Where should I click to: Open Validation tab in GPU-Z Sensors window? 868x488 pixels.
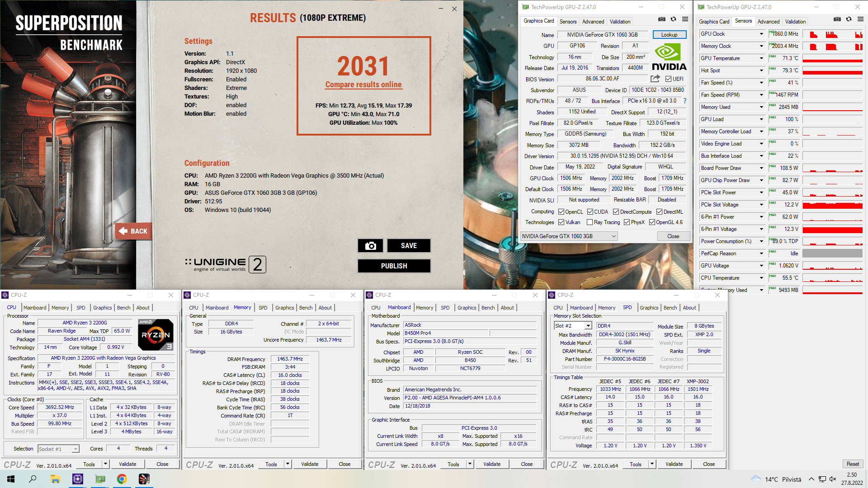click(x=795, y=22)
